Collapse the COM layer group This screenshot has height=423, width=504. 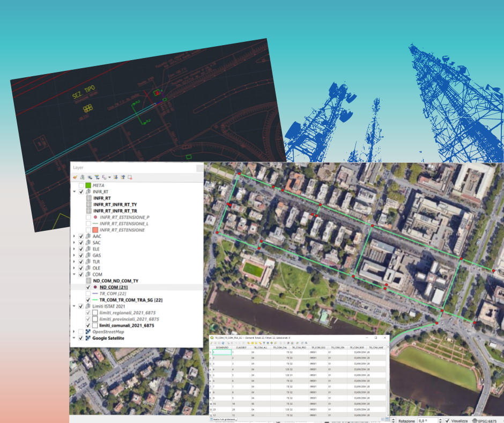tap(75, 274)
